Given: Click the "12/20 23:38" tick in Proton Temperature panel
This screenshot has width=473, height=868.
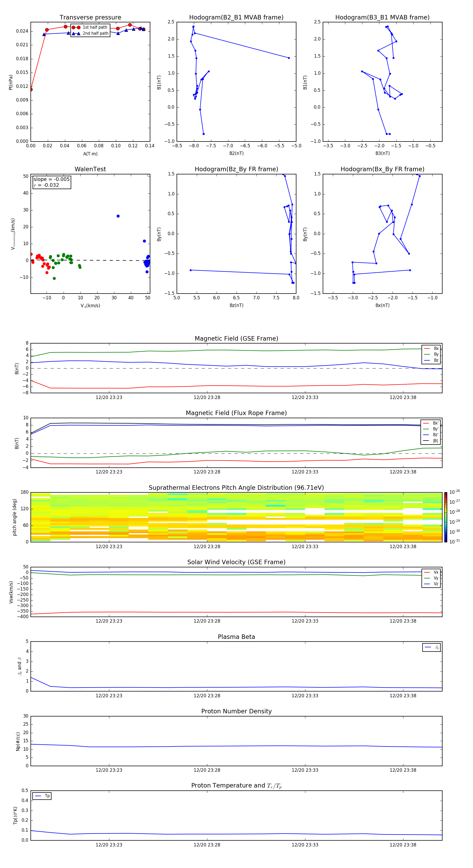Looking at the screenshot, I should (403, 845).
